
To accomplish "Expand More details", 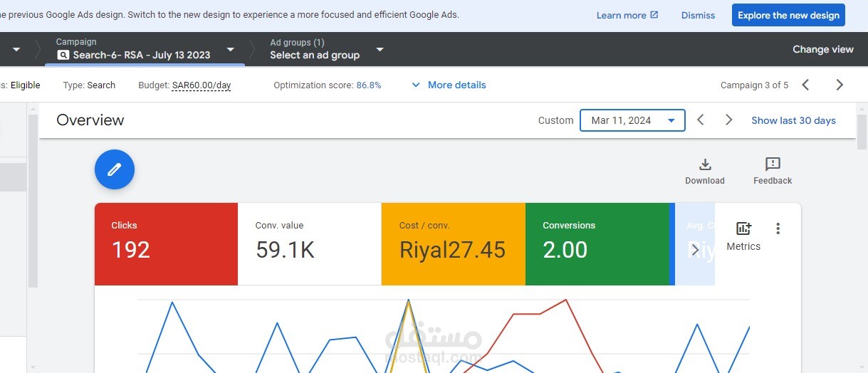I will pyautogui.click(x=449, y=85).
